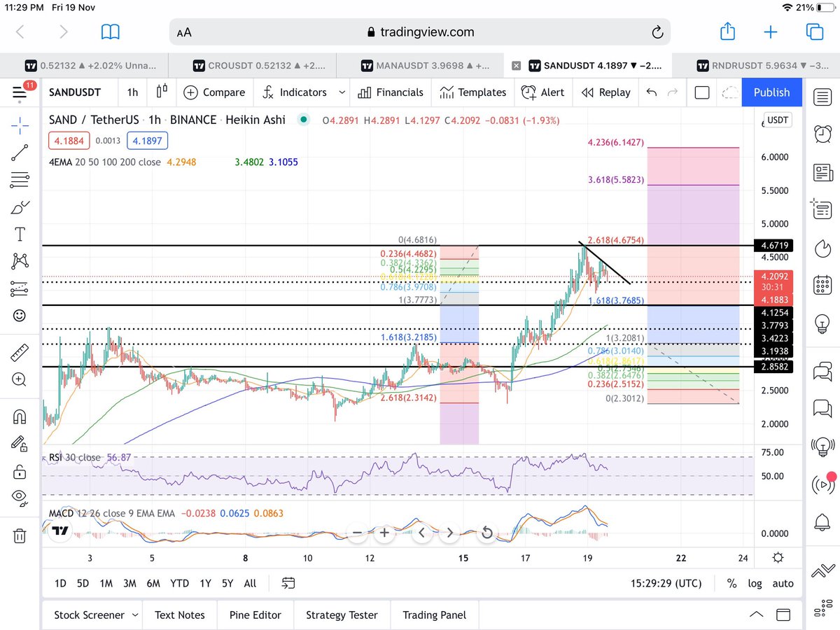Open the news panel icon
The width and height of the screenshot is (840, 630).
pos(822,172)
